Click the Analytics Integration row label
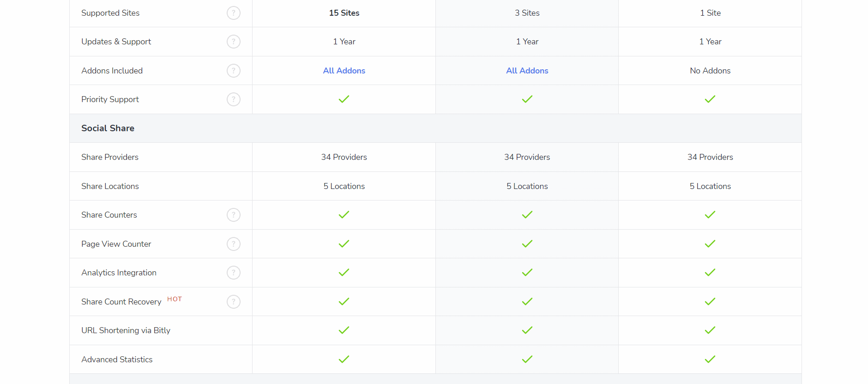The height and width of the screenshot is (384, 868). [x=119, y=273]
